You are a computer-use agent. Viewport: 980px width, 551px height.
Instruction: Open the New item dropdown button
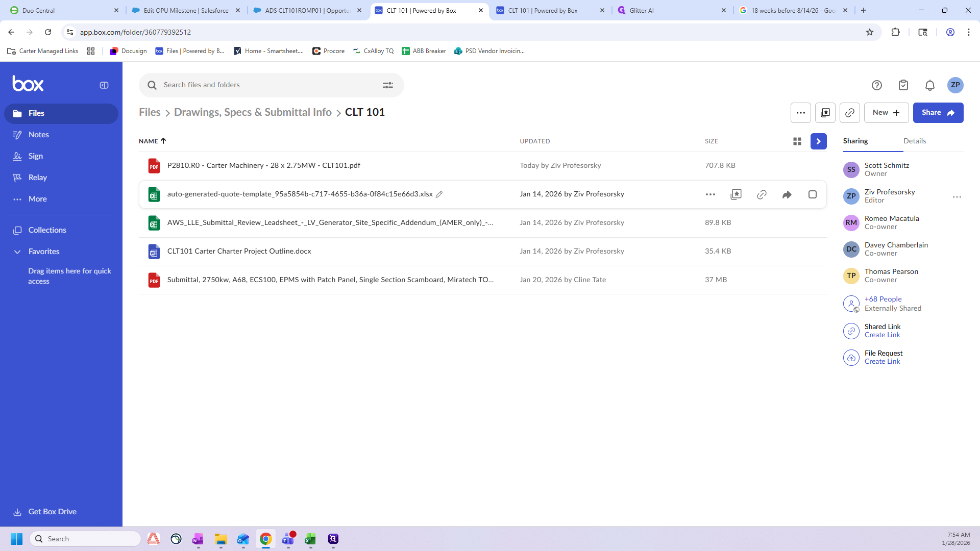[x=886, y=113]
